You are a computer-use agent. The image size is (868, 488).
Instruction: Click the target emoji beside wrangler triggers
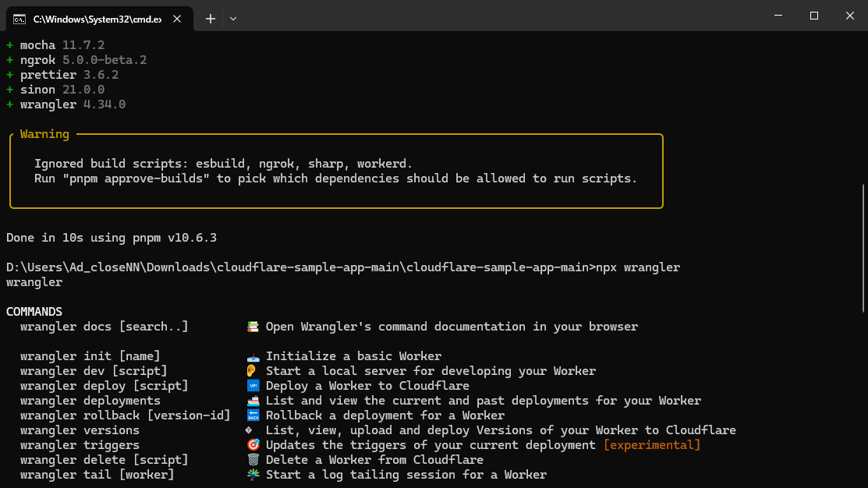[x=253, y=445]
